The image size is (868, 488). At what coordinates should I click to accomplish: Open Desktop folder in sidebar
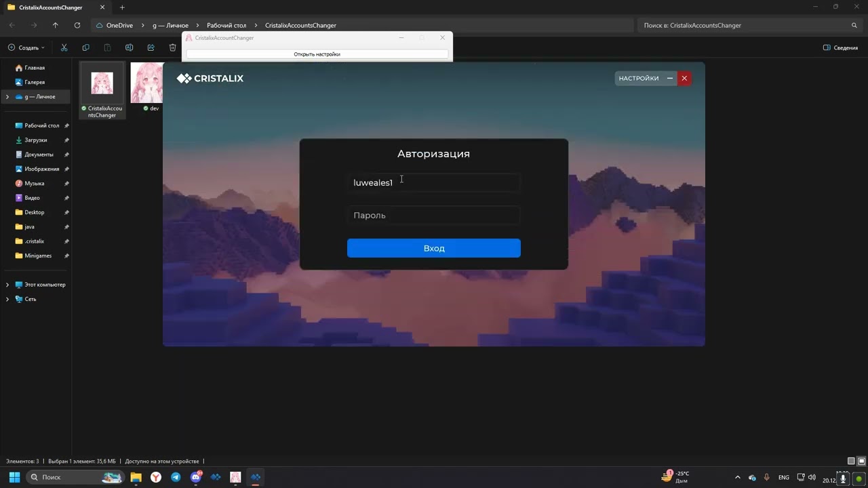click(34, 212)
